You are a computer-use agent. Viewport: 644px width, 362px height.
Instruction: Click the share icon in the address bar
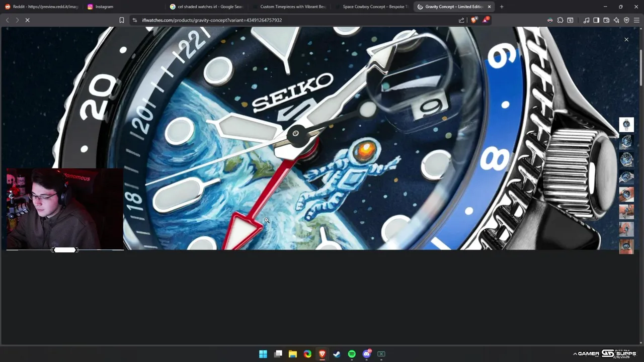pyautogui.click(x=461, y=20)
